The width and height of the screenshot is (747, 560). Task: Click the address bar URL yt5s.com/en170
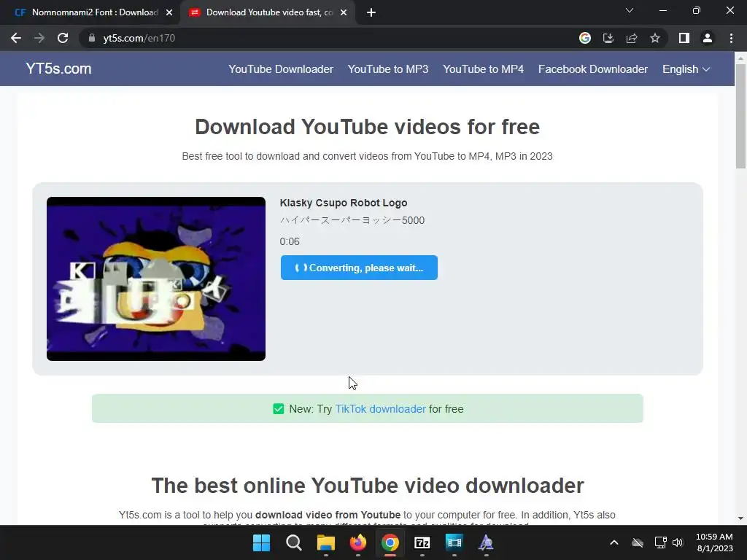click(139, 38)
